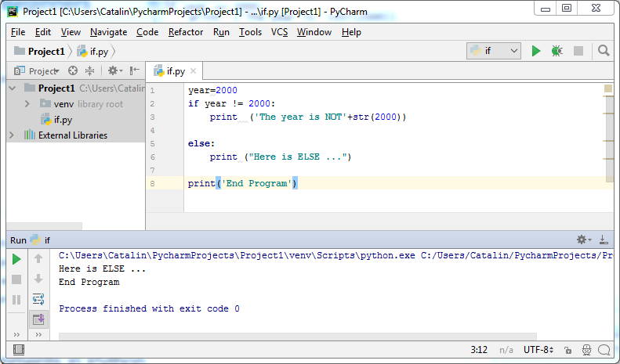Viewport: 620px width, 364px height.
Task: Open the event log bubble icon
Action: 604,350
